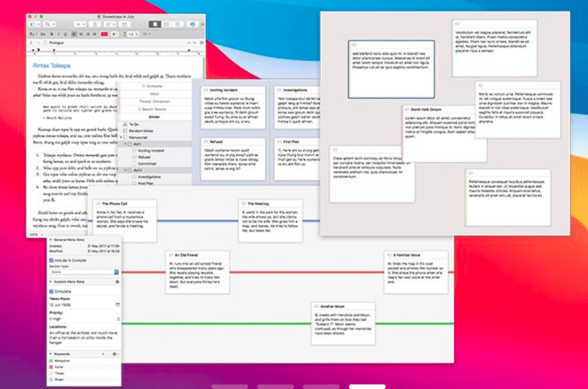Go back with the editor history arrow
Screen dimensions: 588x389
[x=32, y=43]
